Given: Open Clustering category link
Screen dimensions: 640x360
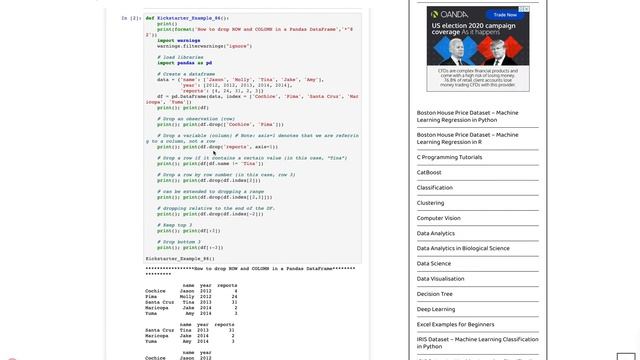Looking at the screenshot, I should (430, 203).
